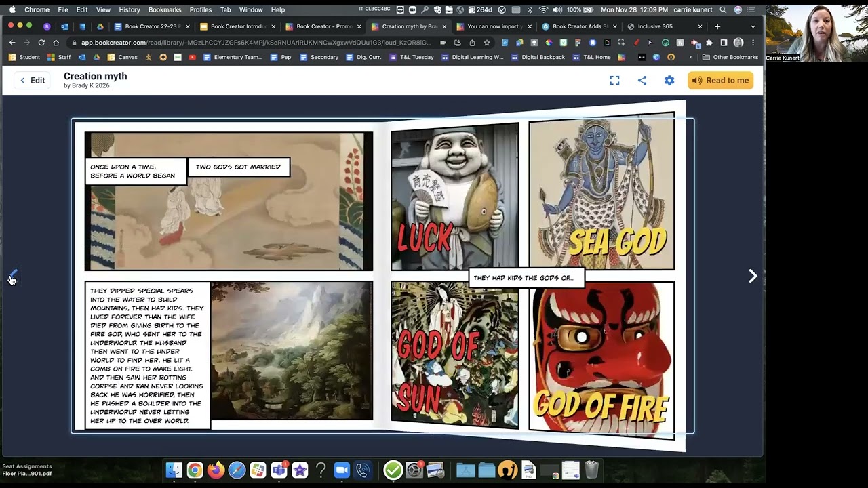Expand Chrome tab search chevron
The height and width of the screenshot is (488, 868).
pos(753,26)
